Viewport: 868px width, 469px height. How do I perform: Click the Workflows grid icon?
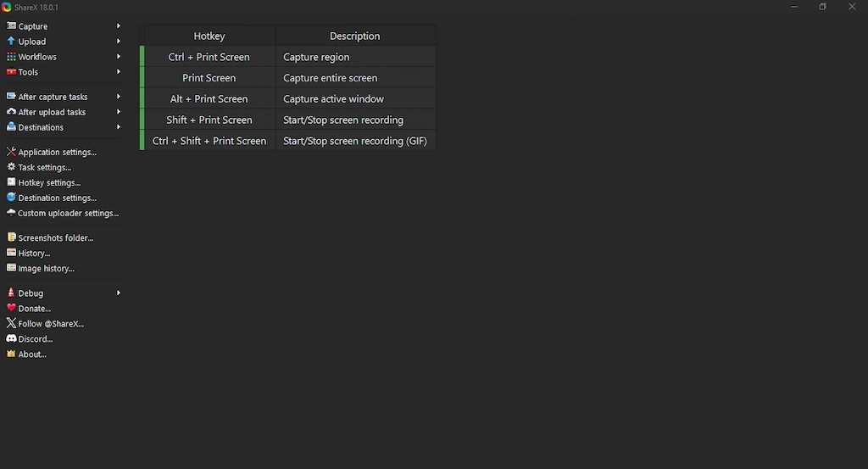click(x=11, y=57)
